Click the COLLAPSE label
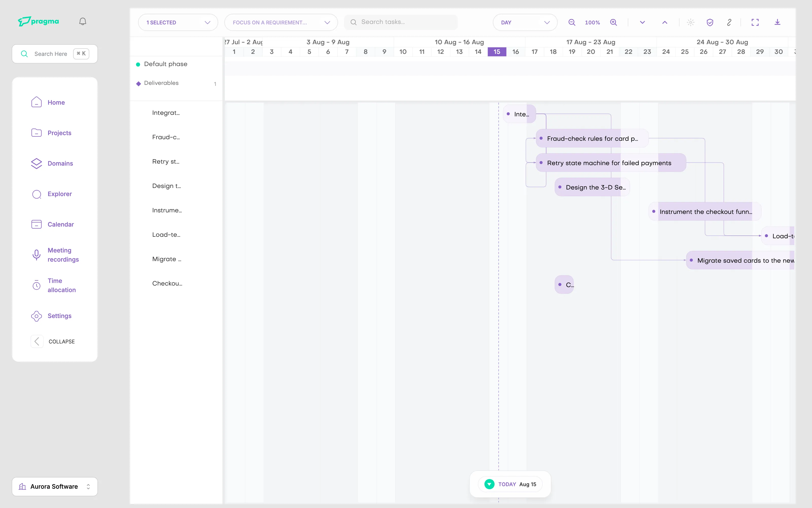 pos(62,342)
